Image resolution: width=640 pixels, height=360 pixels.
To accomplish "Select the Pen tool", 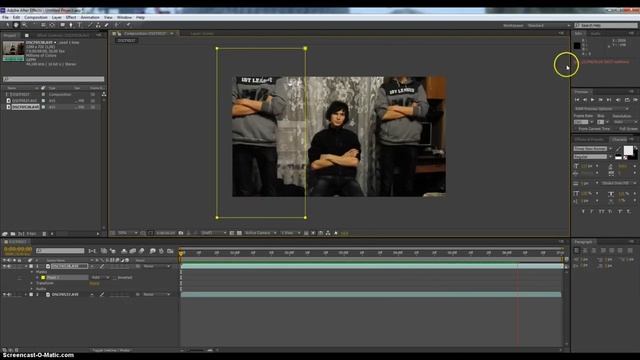I will pyautogui.click(x=71, y=25).
